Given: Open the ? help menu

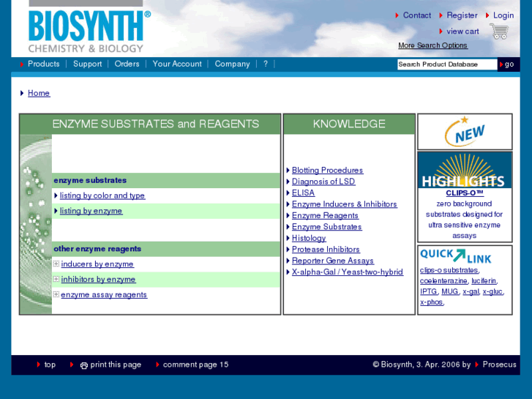Looking at the screenshot, I should point(266,64).
